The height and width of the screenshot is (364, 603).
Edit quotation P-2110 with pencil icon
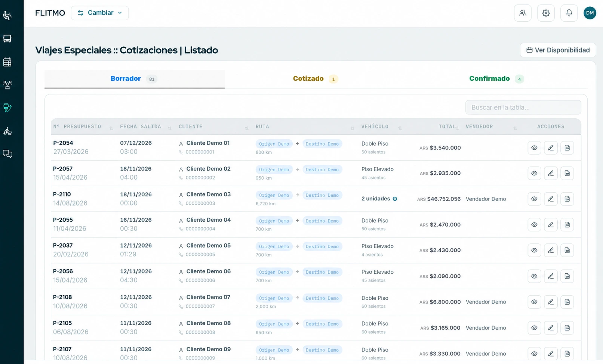(551, 199)
